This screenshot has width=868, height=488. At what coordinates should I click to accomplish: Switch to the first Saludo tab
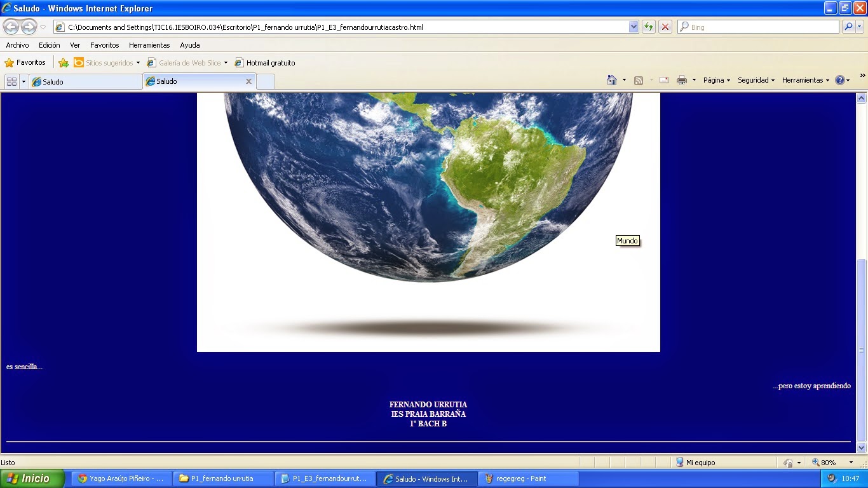coord(86,81)
